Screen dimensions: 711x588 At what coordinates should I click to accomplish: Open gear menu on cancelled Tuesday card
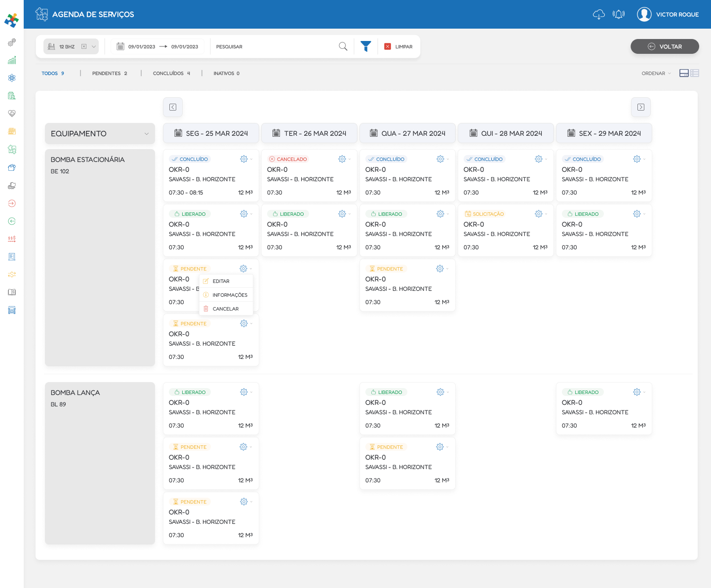point(342,159)
